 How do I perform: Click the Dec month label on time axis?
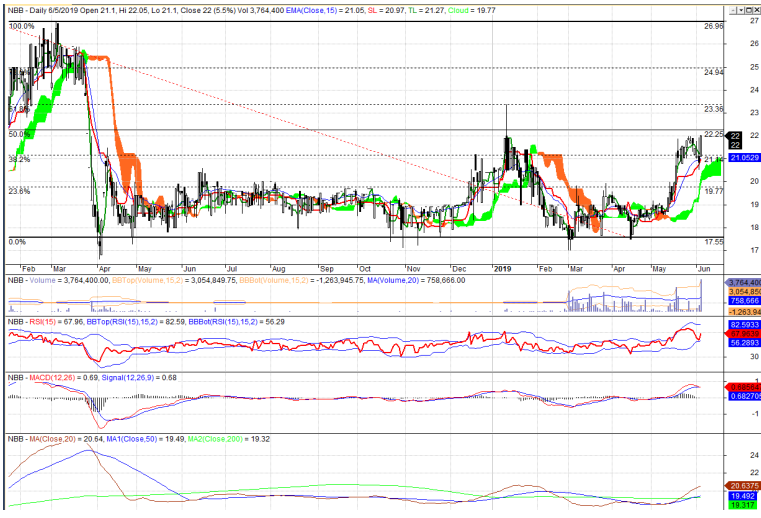click(x=459, y=268)
